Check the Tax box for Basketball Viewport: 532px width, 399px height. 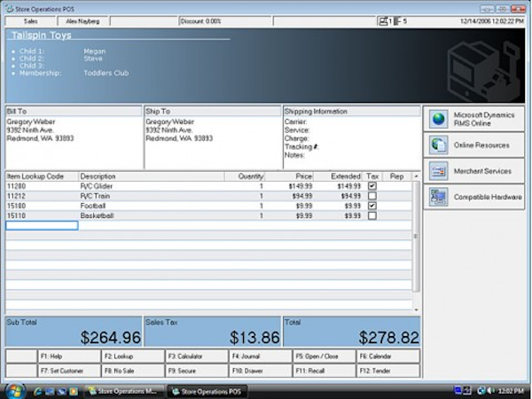[372, 215]
